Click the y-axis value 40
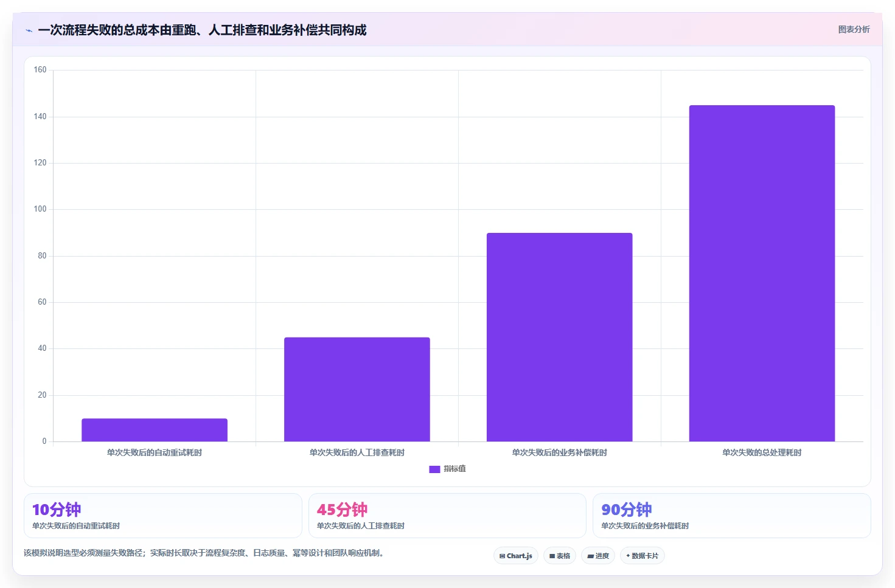Viewport: 895px width, 588px height. 42,348
